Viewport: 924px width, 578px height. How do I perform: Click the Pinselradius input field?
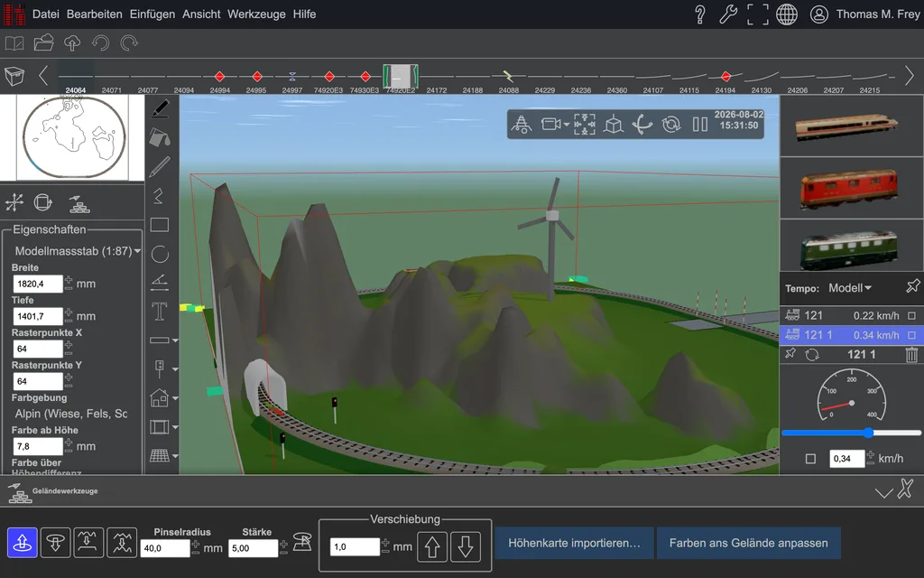[165, 548]
